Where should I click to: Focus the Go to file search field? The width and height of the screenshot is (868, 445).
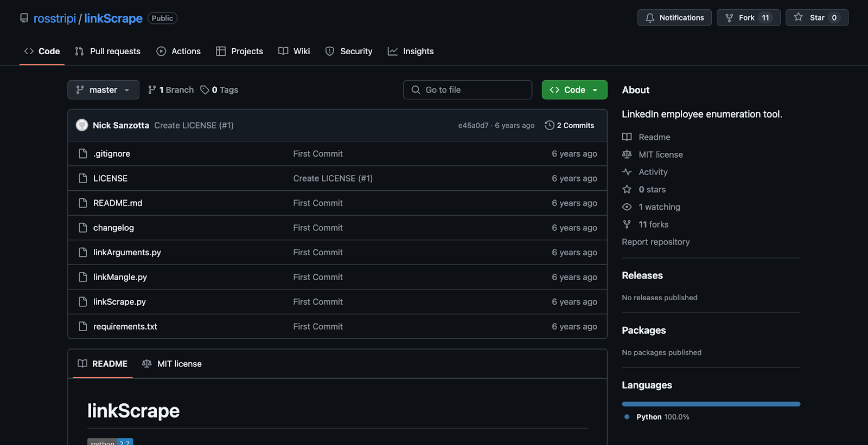coord(468,90)
